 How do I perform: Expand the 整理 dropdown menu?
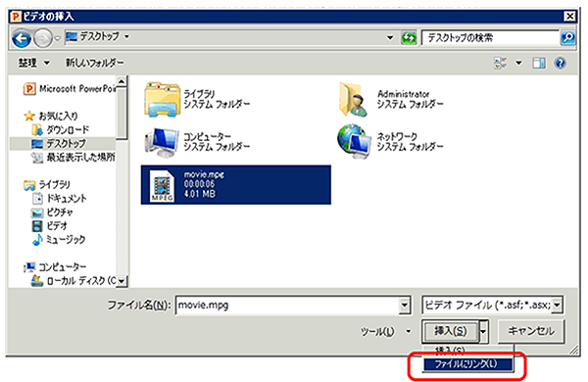(x=34, y=63)
